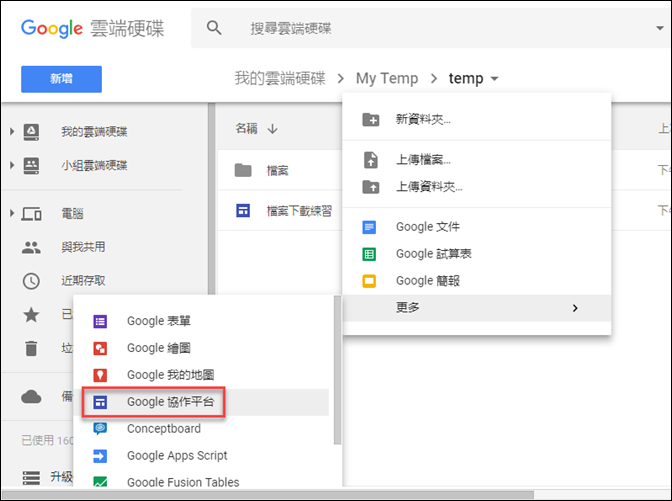Open search options dropdown arrow
The width and height of the screenshot is (672, 501).
[660, 28]
